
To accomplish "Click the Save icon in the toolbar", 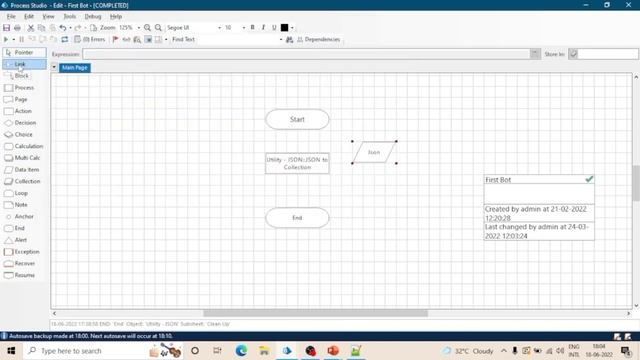I will point(7,28).
